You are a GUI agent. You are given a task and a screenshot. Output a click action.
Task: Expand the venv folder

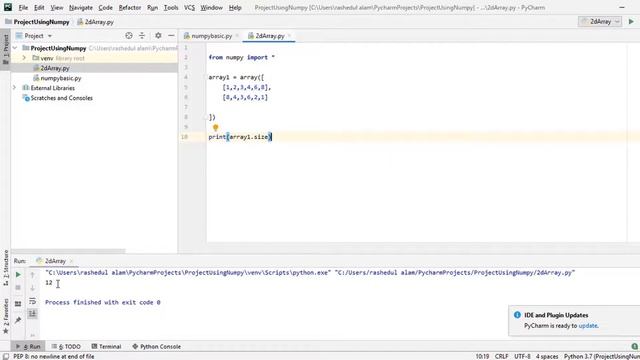pyautogui.click(x=24, y=58)
